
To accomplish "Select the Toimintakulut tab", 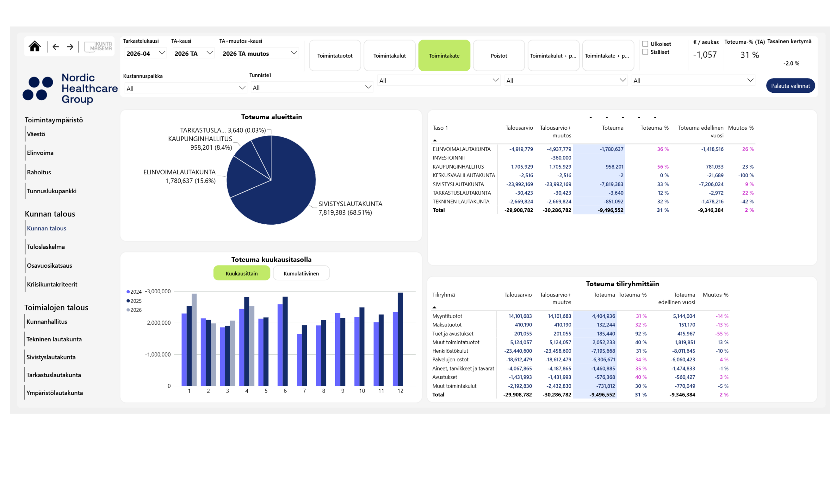I will coord(389,55).
